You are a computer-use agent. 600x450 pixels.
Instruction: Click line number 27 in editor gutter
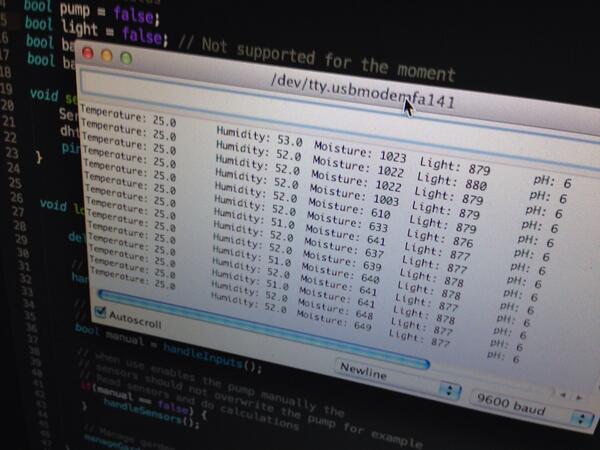pyautogui.click(x=18, y=212)
